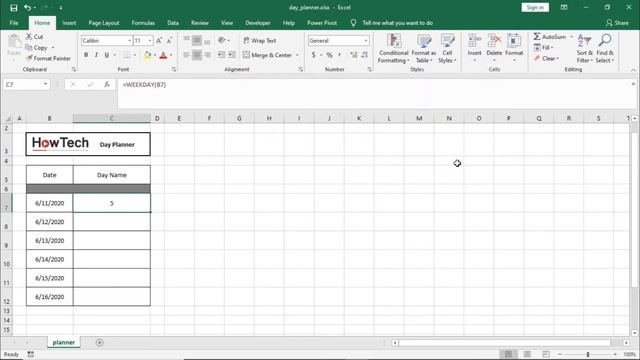Viewport: 640px width, 360px height.
Task: Toggle Underline formatting
Action: (107, 55)
